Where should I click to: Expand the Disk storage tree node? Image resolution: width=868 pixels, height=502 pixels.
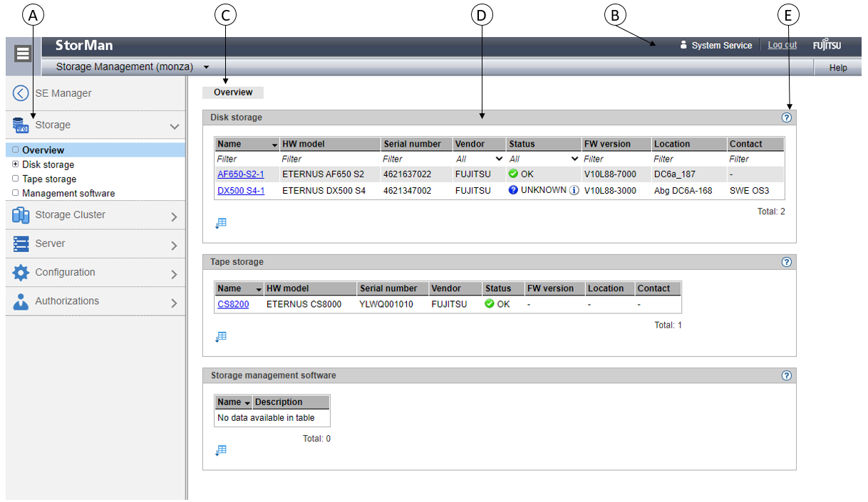point(16,164)
